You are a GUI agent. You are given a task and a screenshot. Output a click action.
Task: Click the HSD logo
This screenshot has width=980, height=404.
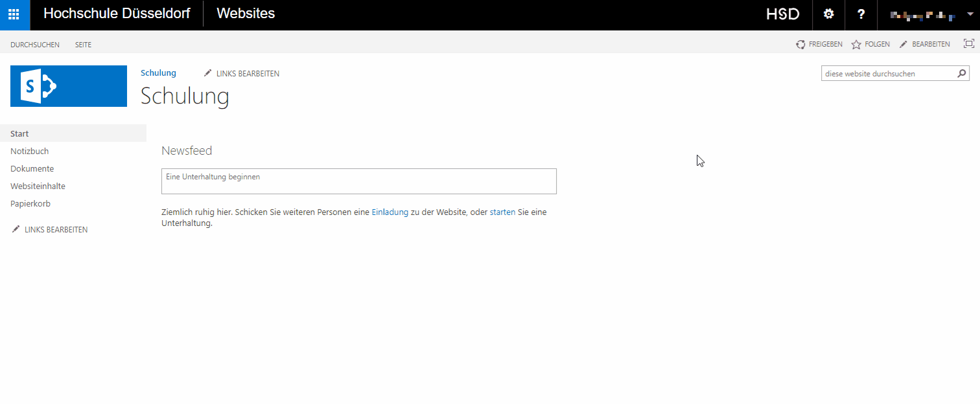coord(782,14)
